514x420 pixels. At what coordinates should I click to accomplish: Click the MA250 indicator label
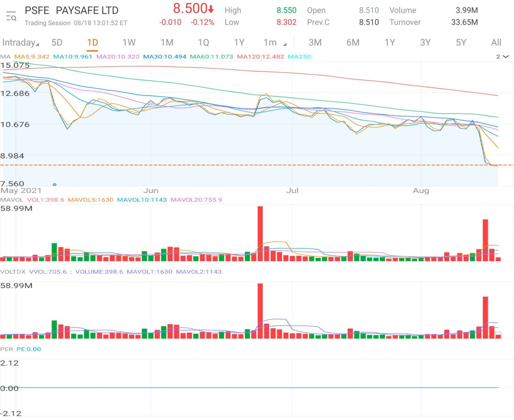300,57
